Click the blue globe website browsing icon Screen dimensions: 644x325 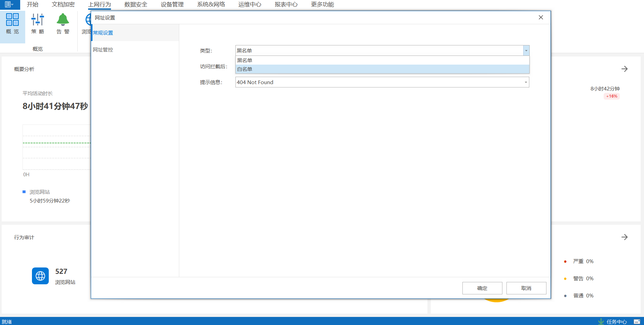click(x=40, y=276)
